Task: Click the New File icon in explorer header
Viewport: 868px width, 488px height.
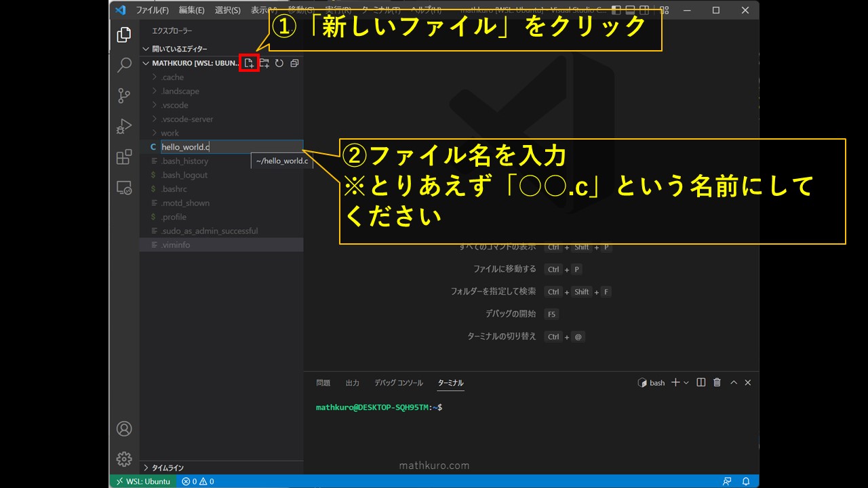Action: coord(250,63)
